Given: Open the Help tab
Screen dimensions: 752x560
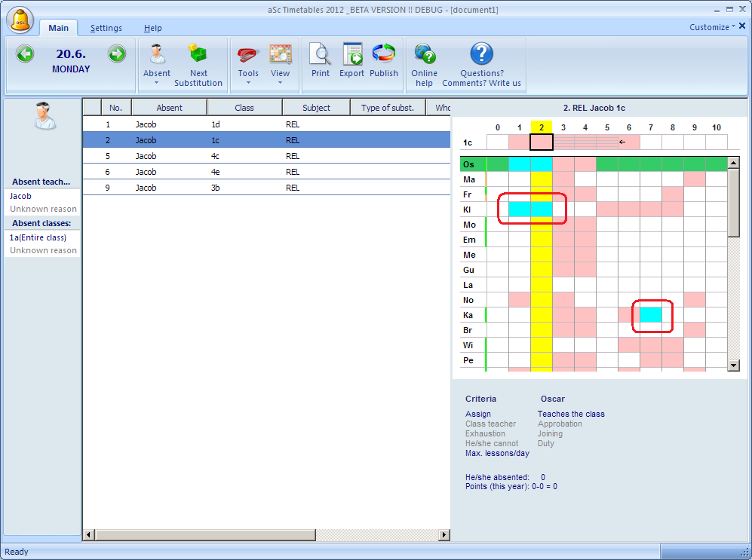Looking at the screenshot, I should [x=153, y=28].
